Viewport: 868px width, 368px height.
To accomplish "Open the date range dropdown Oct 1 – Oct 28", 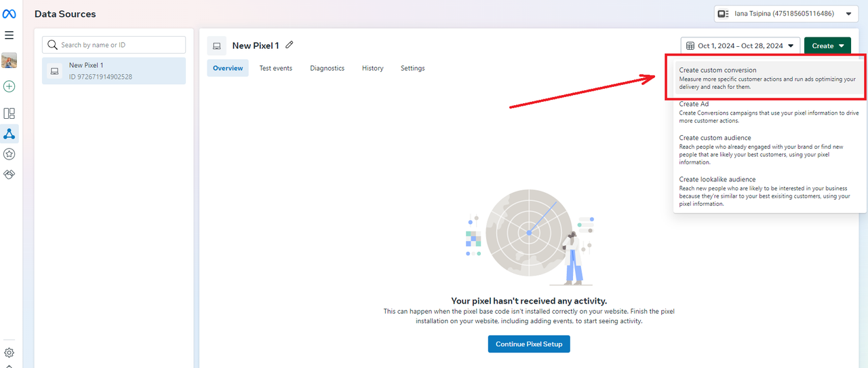I will pos(741,45).
